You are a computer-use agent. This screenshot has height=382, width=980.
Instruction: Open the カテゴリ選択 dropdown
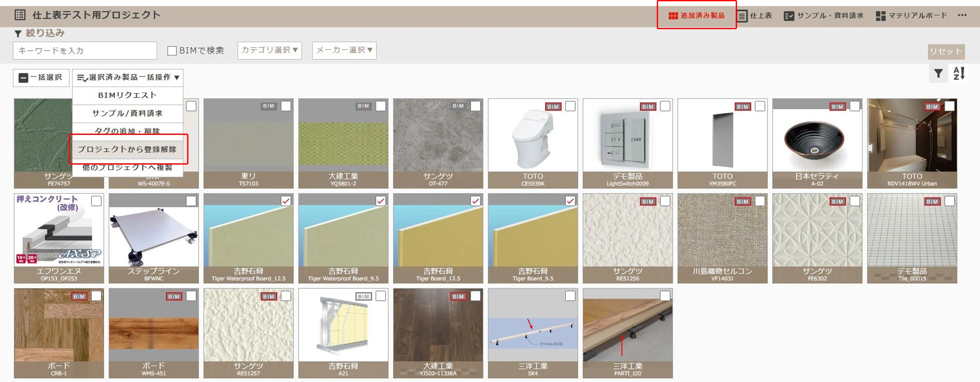270,50
